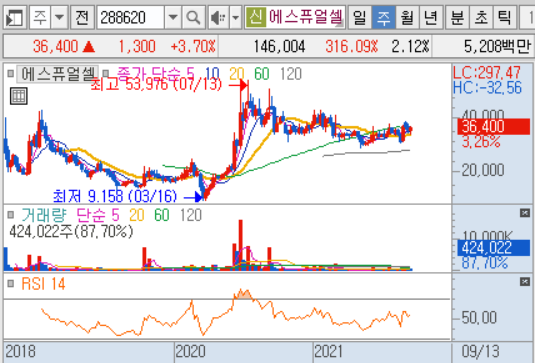This screenshot has width=535, height=363.
Task: Click the 거래량 volume legend label
Action: 44,215
